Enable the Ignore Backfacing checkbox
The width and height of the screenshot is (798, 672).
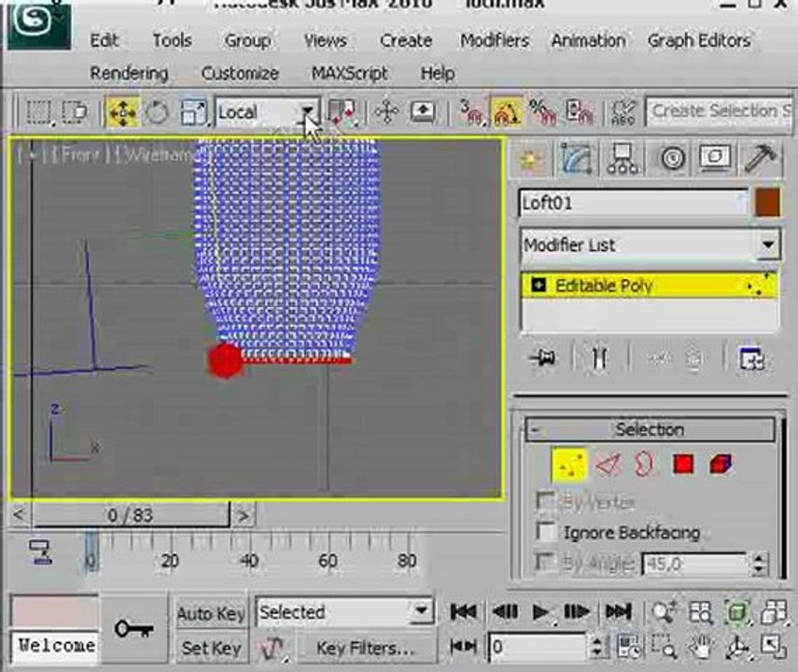click(x=546, y=531)
